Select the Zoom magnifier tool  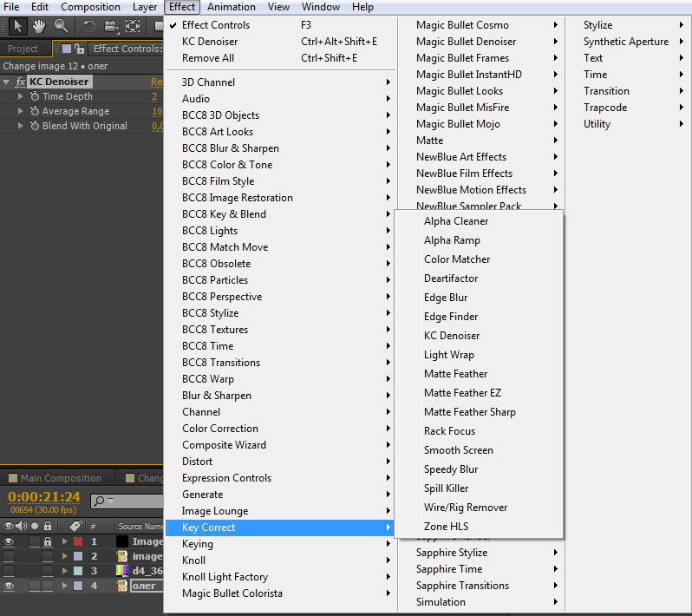[x=61, y=26]
